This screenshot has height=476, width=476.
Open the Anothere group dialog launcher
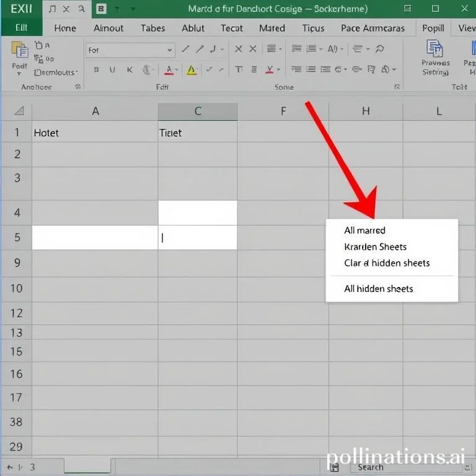(x=77, y=87)
